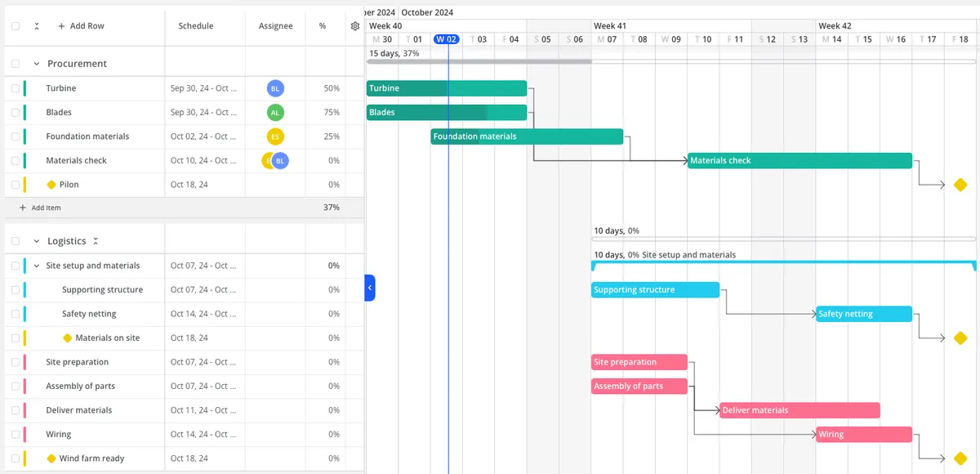This screenshot has height=474, width=980.
Task: Select Materials on site diamond in the grid
Action: (x=68, y=338)
